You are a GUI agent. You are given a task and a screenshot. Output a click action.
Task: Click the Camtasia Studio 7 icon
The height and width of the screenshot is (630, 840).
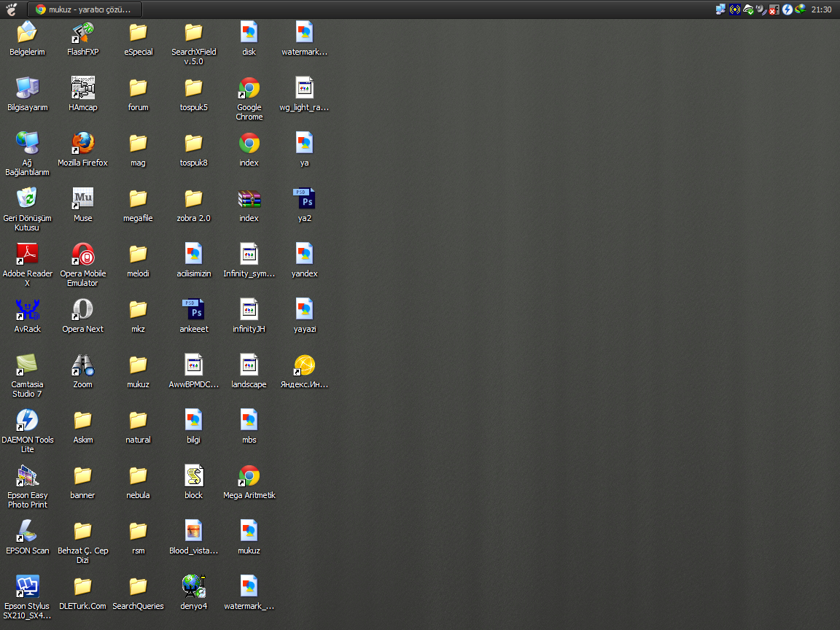click(x=27, y=365)
